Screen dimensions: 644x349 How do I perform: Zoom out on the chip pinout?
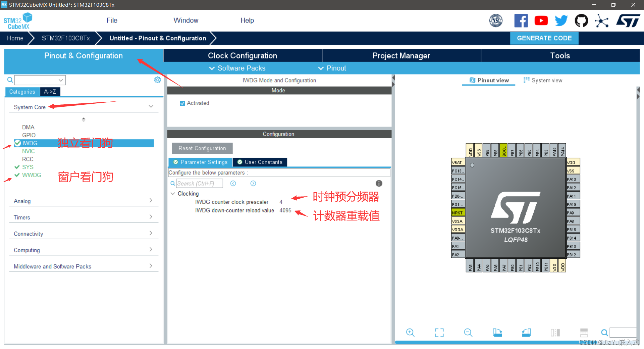point(468,333)
